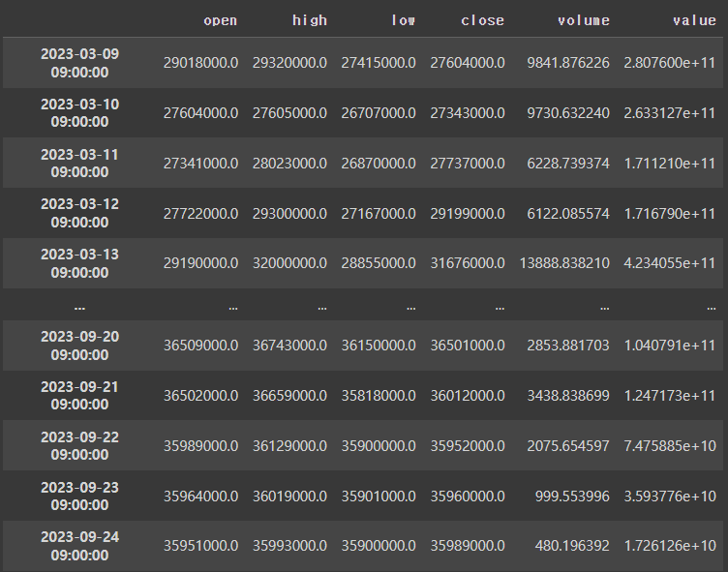
Task: Click the low column header
Action: [x=403, y=20]
